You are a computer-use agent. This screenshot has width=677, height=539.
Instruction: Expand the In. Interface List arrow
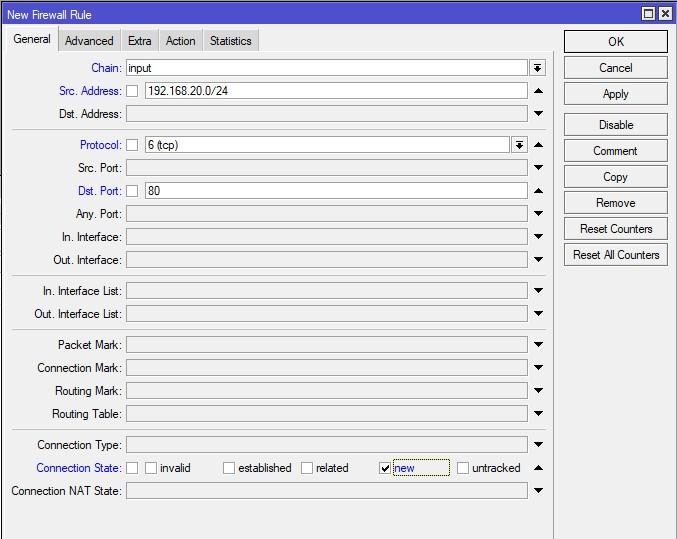[x=538, y=290]
